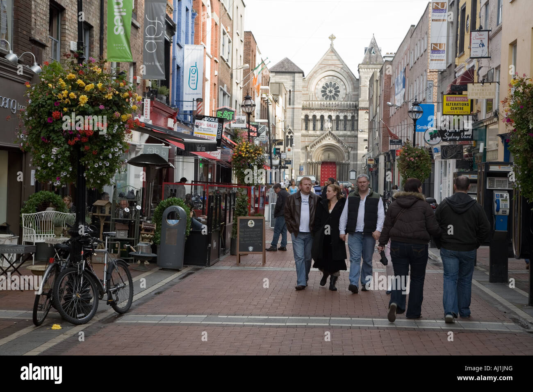Click the grey "fab" hanging banner
This screenshot has height=392, width=533.
[x=154, y=39]
